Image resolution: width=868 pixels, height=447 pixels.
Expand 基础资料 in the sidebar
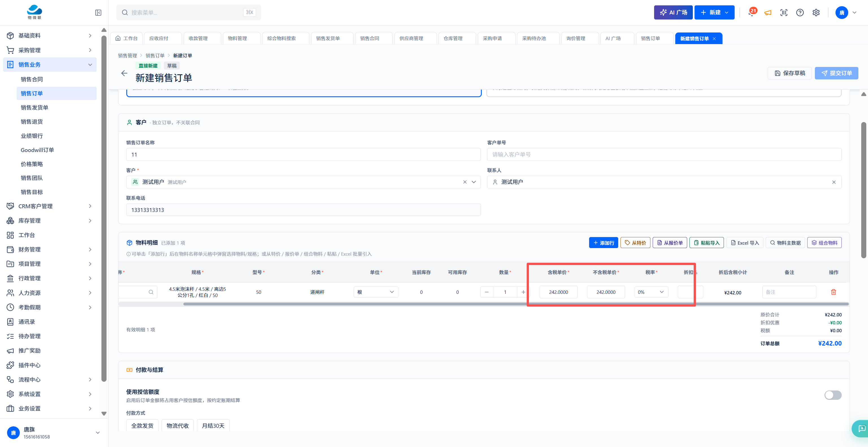50,36
